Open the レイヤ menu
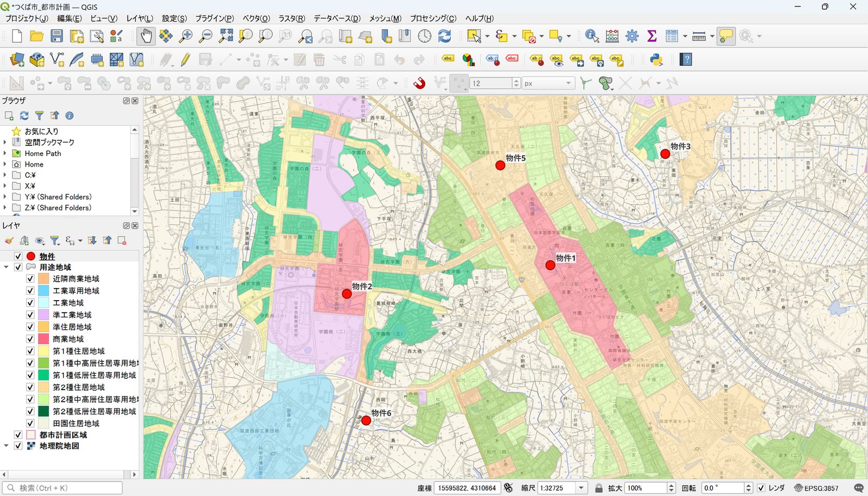Screen dimensions: 868x496 [x=139, y=18]
